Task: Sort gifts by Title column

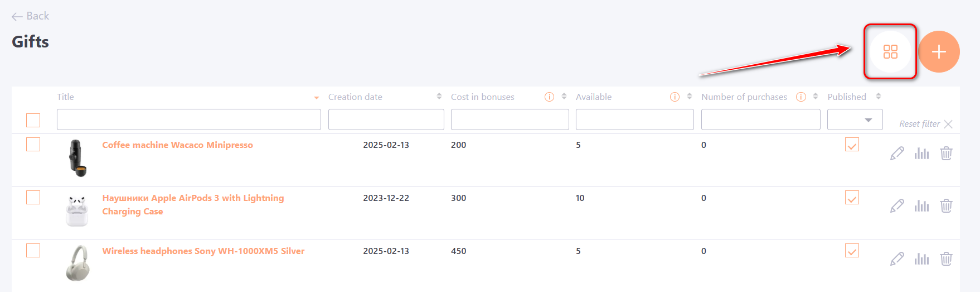Action: click(317, 98)
